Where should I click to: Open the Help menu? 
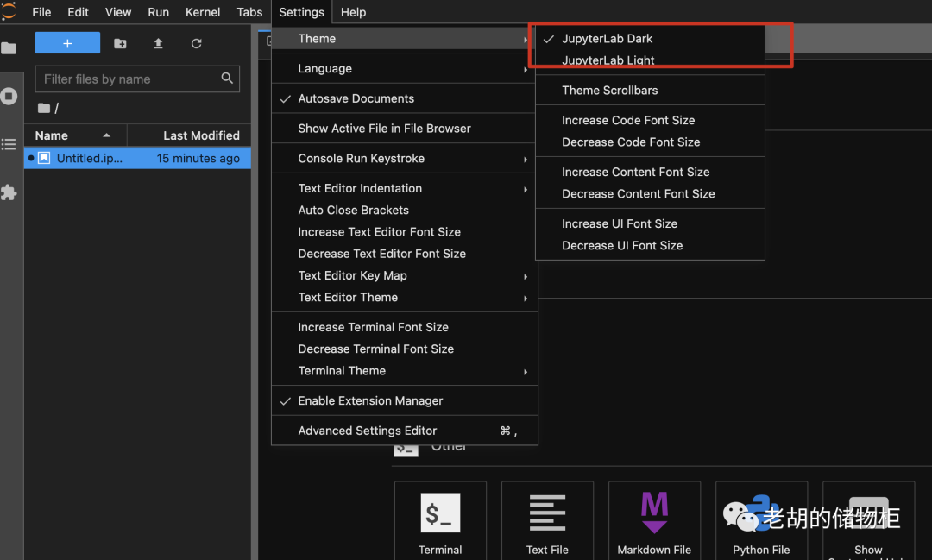(353, 12)
